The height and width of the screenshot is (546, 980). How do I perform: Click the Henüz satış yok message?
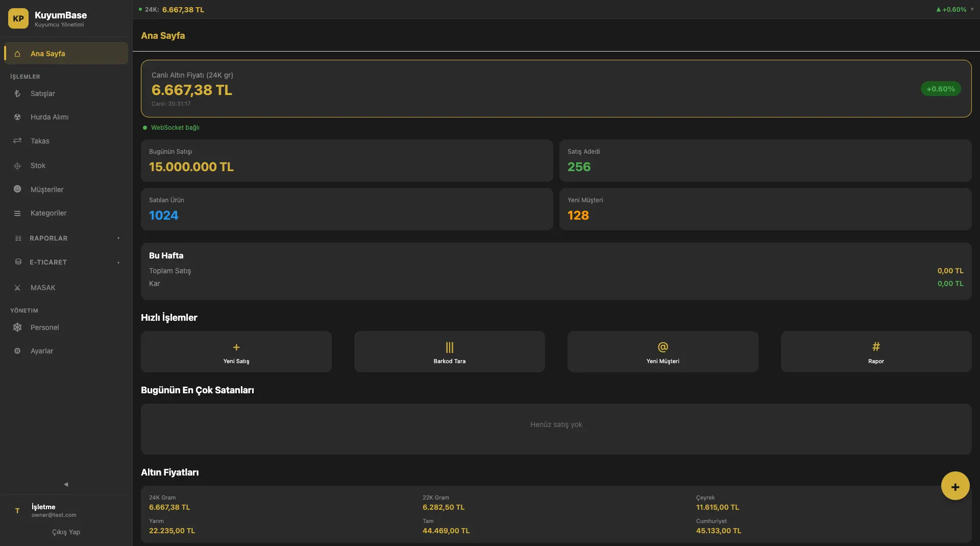coord(556,424)
